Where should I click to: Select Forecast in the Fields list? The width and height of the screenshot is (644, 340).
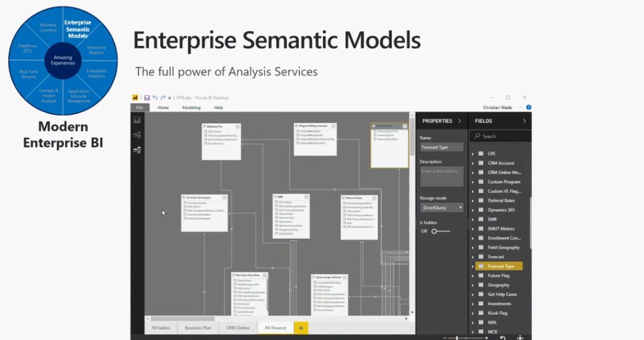point(496,257)
